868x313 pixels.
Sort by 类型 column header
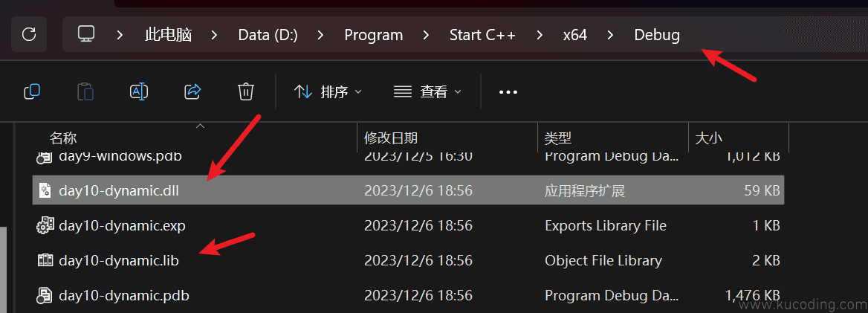pyautogui.click(x=558, y=138)
